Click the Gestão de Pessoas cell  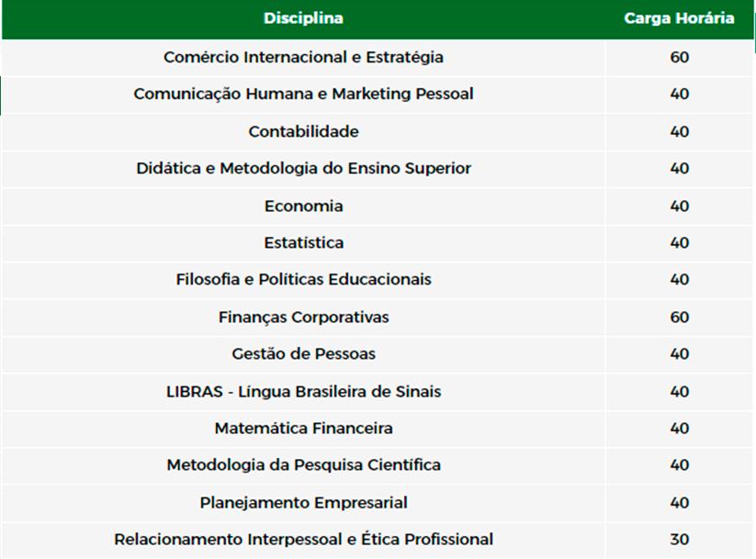pos(303,354)
